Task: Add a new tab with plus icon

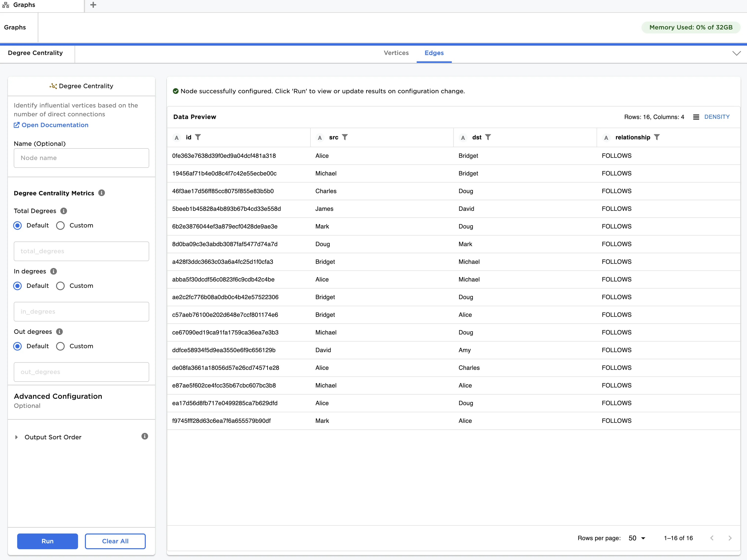Action: 93,5
